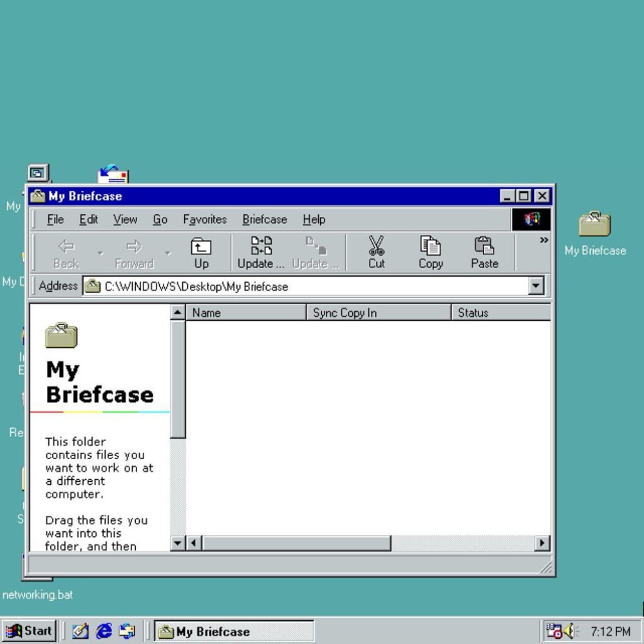Open the View menu
644x644 pixels.
tap(125, 220)
